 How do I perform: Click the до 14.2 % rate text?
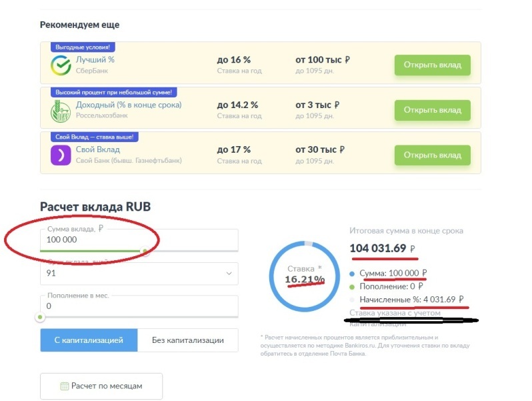click(237, 105)
